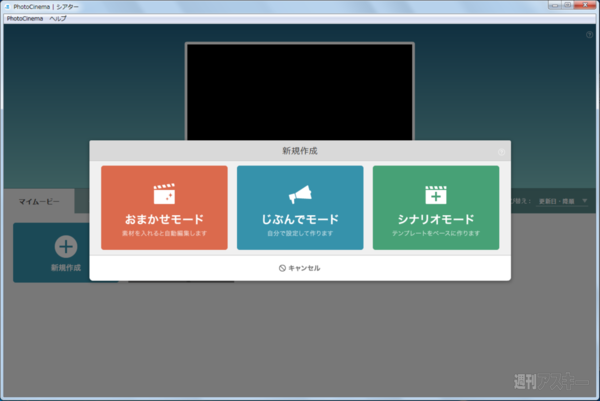The image size is (600, 401).
Task: Close the PhotoCinema window
Action: (x=585, y=5)
